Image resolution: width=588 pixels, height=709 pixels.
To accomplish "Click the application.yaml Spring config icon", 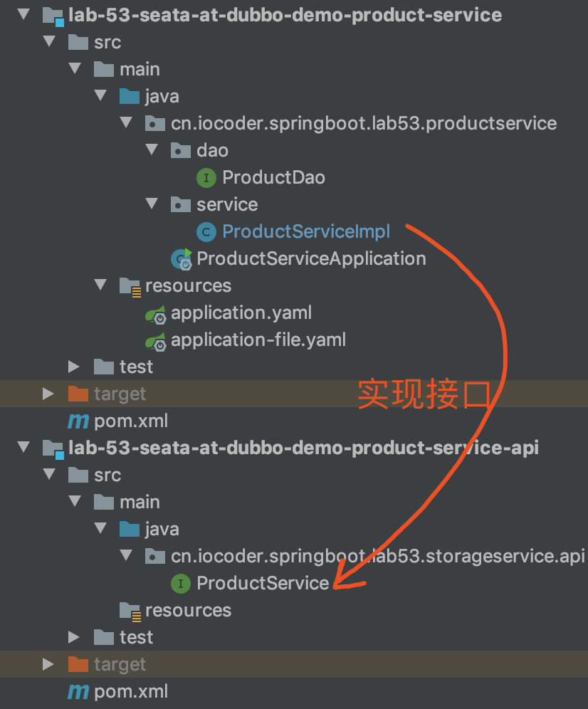I will [156, 313].
